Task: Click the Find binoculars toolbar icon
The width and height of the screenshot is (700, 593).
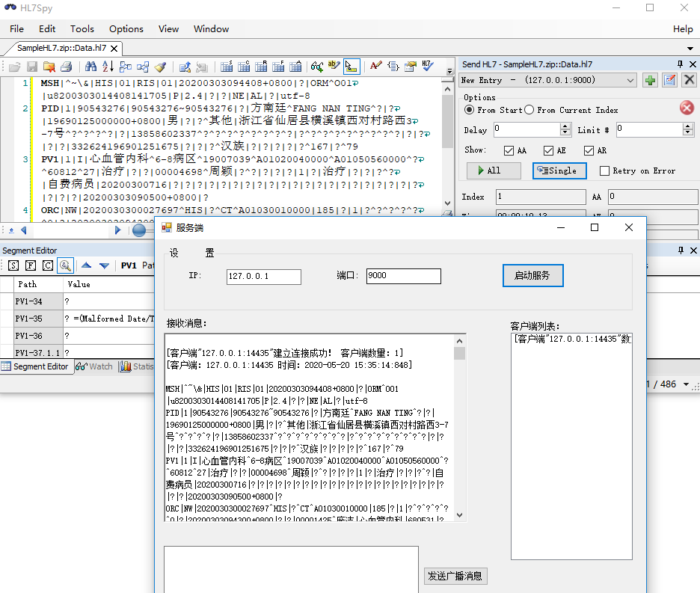Action: (89, 67)
